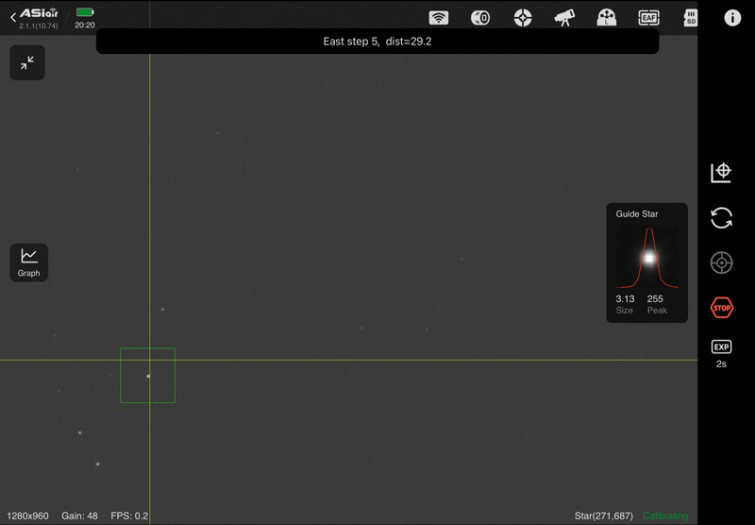The height and width of the screenshot is (525, 755).
Task: Open the info icon
Action: point(732,18)
